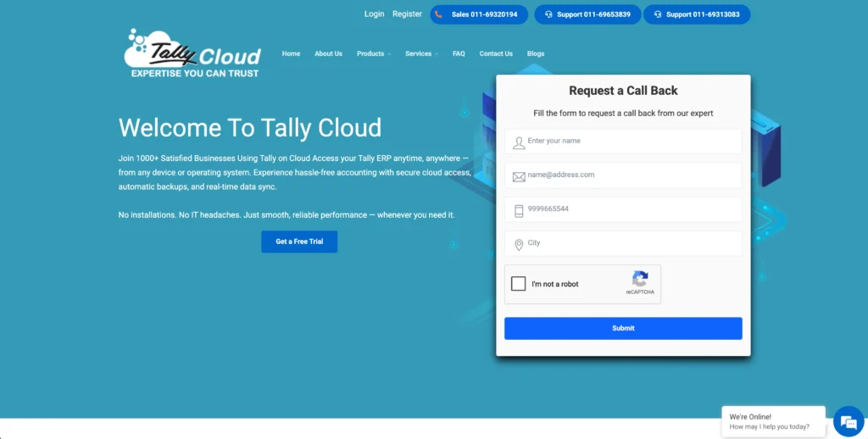Click the Support 011-69313083 button

(697, 14)
